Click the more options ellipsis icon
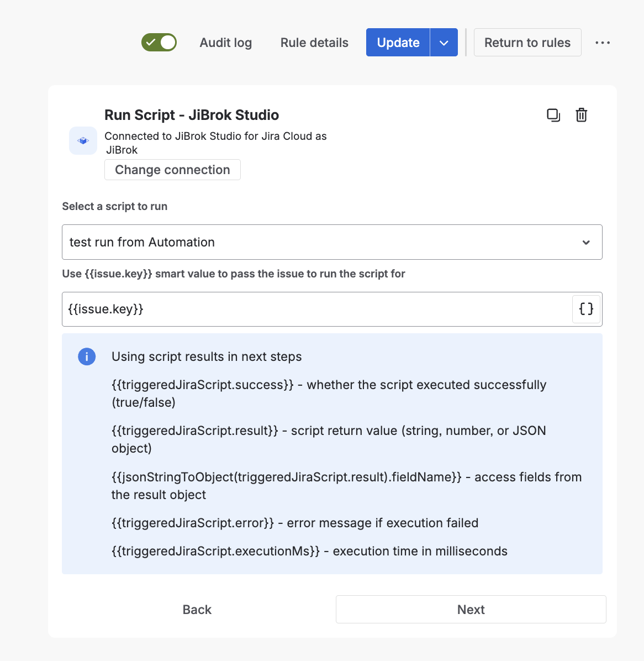Screen dimensions: 644x661 click(603, 42)
